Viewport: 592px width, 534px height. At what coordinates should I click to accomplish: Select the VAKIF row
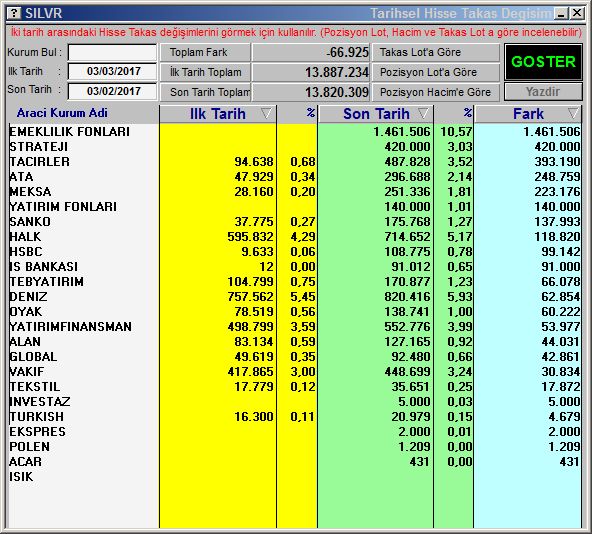tap(294, 372)
